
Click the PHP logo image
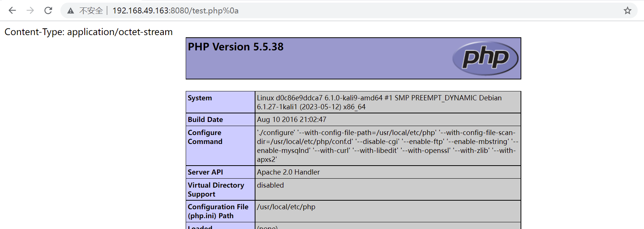[x=485, y=58]
